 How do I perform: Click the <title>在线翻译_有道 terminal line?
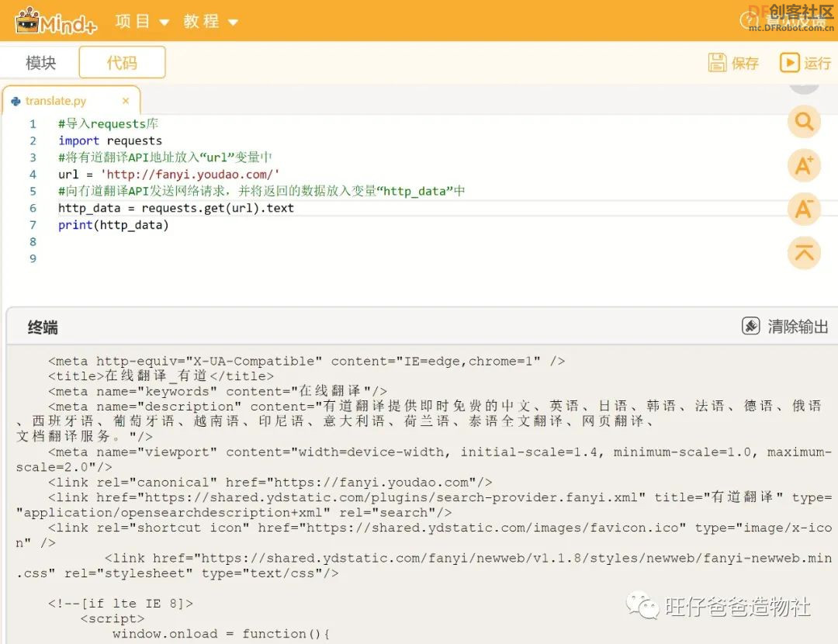pos(161,376)
